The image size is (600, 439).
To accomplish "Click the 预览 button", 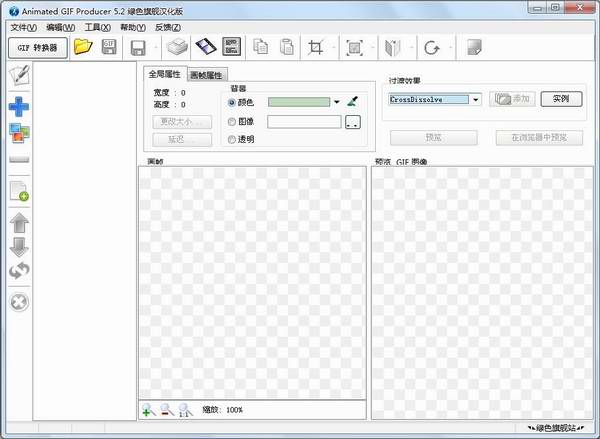I will (x=434, y=138).
